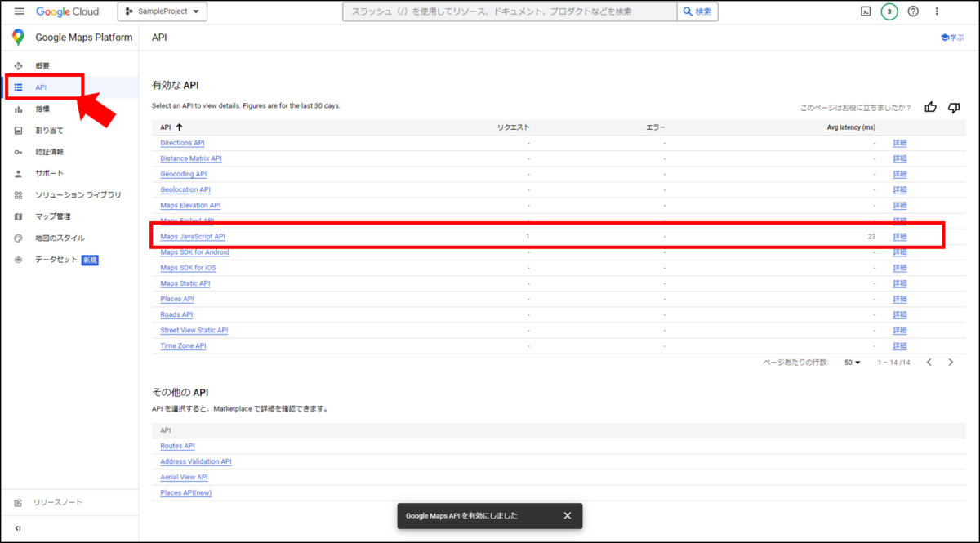This screenshot has height=543, width=980.
Task: Click the 概要 sidebar icon
Action: tap(18, 65)
